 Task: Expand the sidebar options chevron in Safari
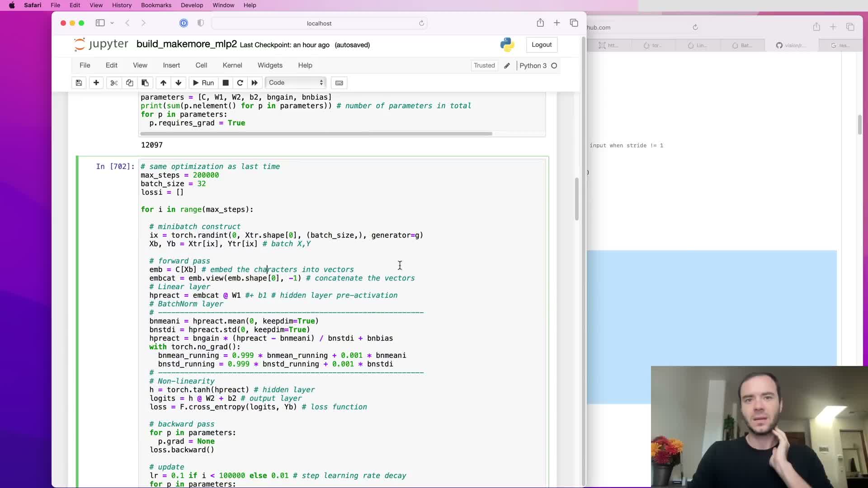pyautogui.click(x=112, y=23)
